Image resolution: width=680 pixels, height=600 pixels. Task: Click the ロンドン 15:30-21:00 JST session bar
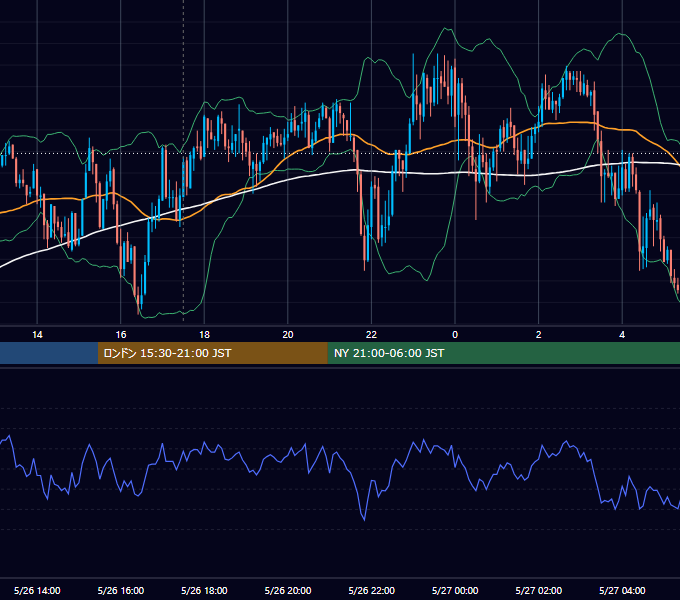click(x=212, y=353)
